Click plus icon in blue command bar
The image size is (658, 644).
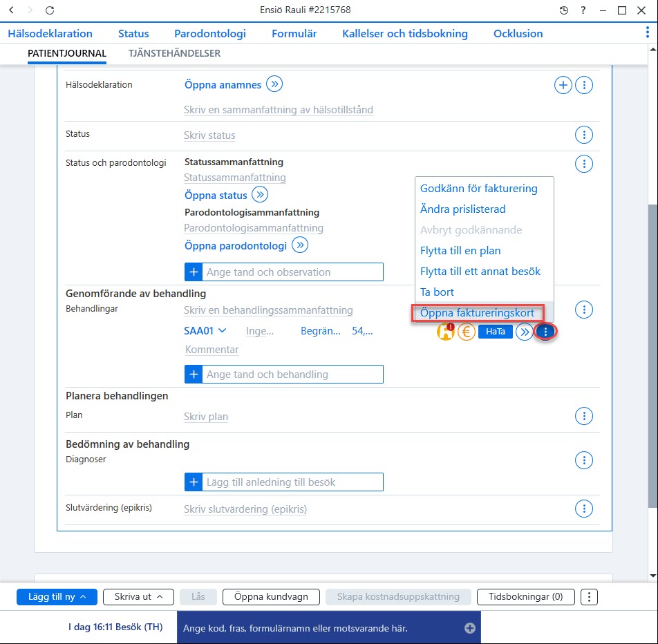coord(469,627)
